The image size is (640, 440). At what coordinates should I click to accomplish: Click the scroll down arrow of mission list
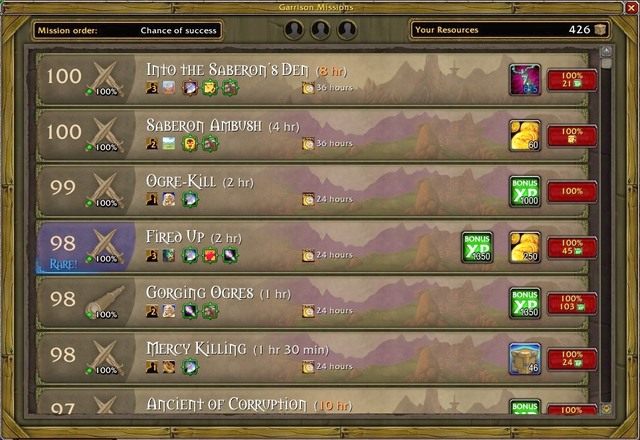coord(606,408)
